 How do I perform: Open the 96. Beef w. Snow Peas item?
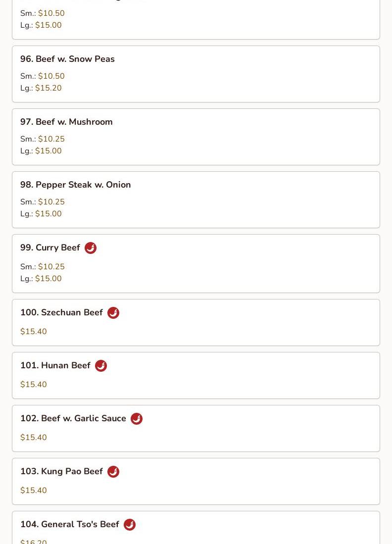196,74
